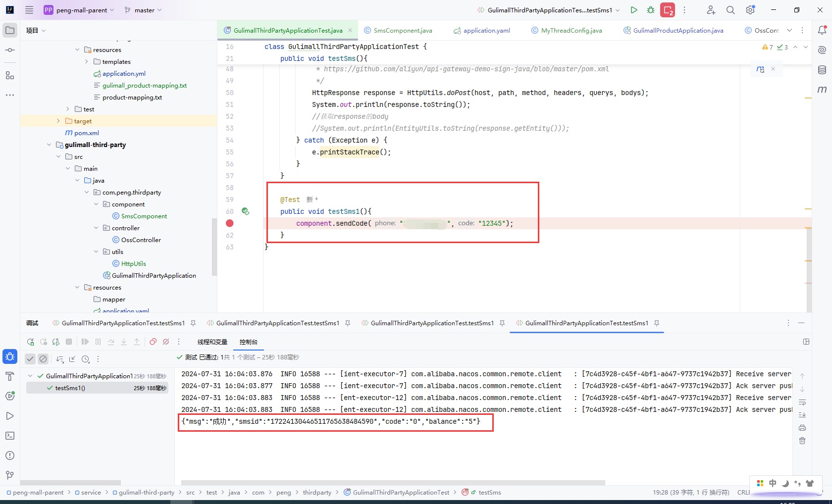Open the Build hammer tool window

coord(10,376)
